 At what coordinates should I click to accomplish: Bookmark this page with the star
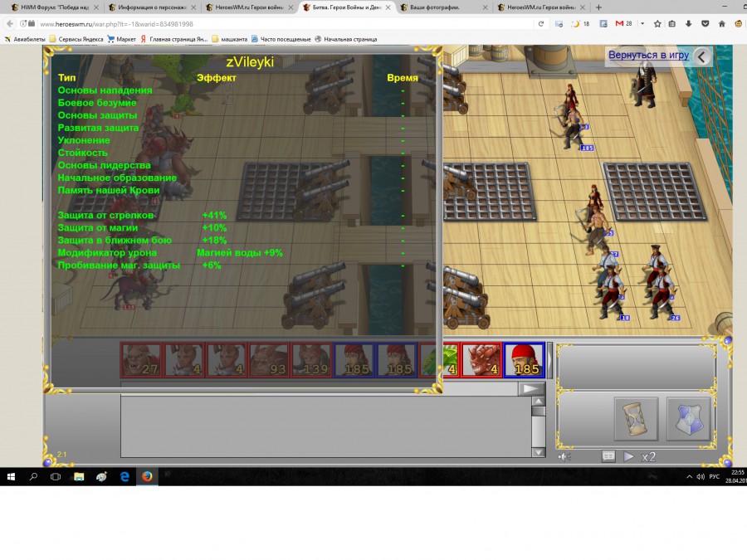657,24
